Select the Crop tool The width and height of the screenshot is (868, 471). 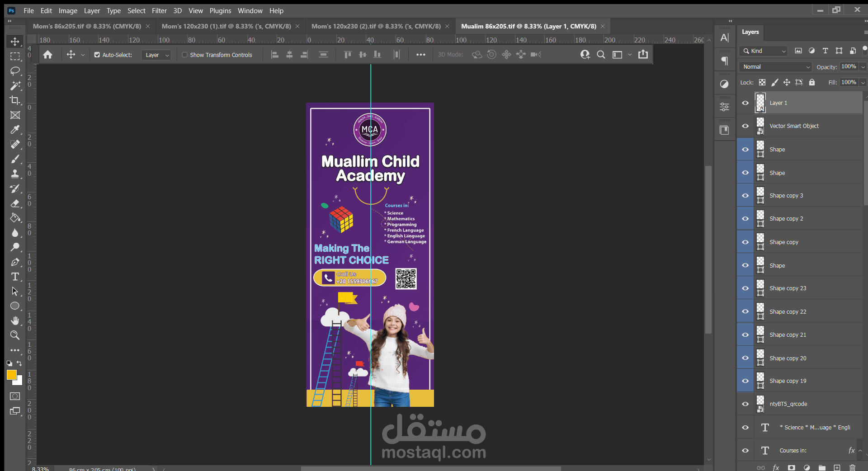click(x=15, y=100)
